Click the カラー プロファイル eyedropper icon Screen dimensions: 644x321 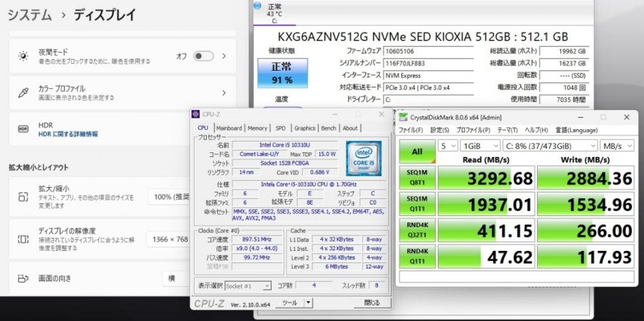[x=23, y=93]
